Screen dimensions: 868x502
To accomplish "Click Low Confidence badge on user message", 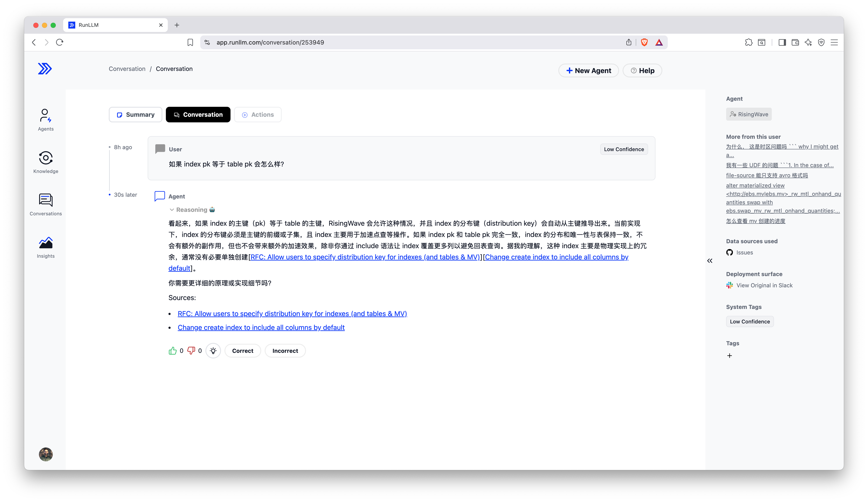I will pos(624,149).
